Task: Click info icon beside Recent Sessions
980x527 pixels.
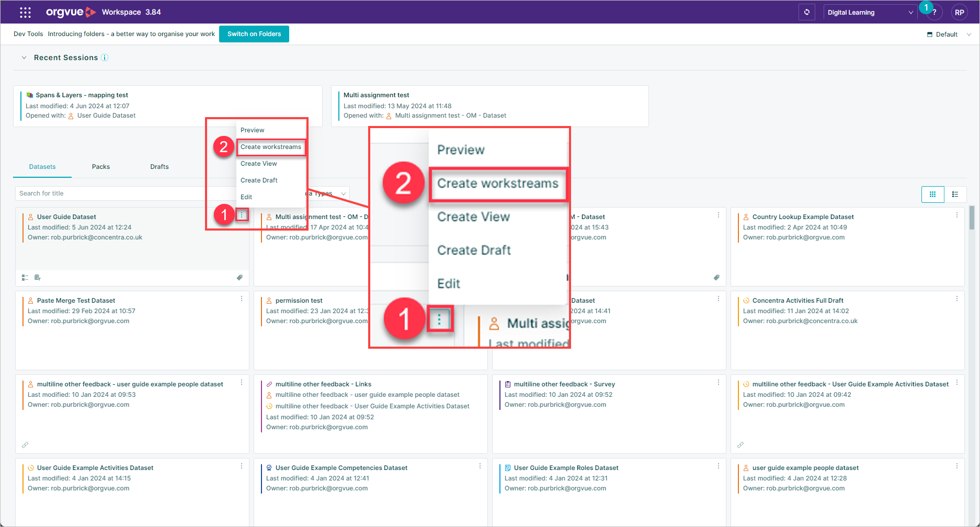Action: click(105, 58)
